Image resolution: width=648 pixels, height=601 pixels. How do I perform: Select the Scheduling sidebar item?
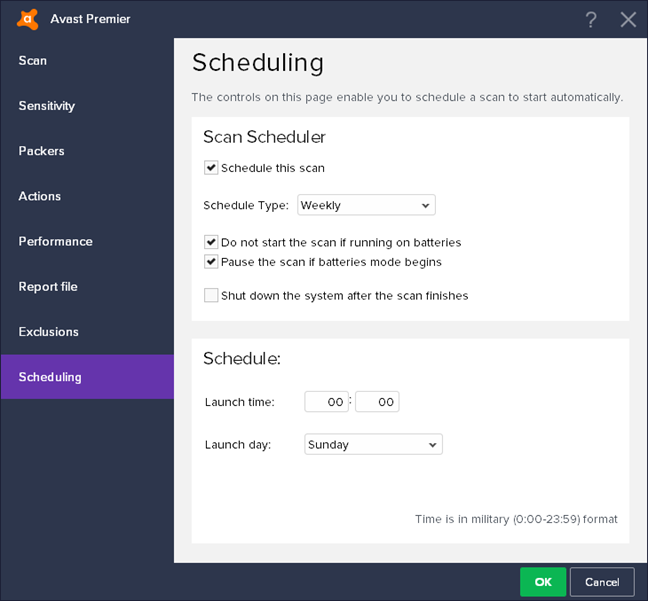click(87, 377)
